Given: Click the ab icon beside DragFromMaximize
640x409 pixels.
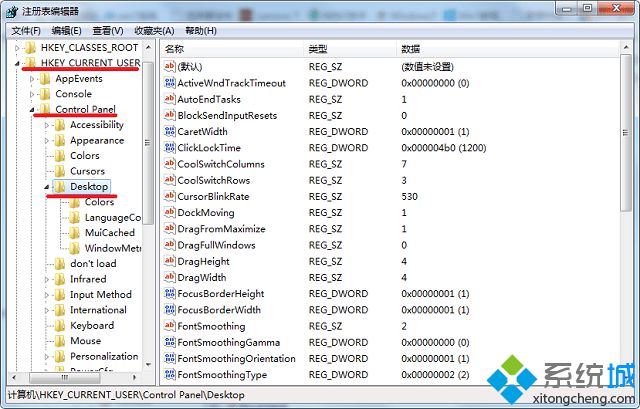Looking at the screenshot, I should pyautogui.click(x=169, y=229).
